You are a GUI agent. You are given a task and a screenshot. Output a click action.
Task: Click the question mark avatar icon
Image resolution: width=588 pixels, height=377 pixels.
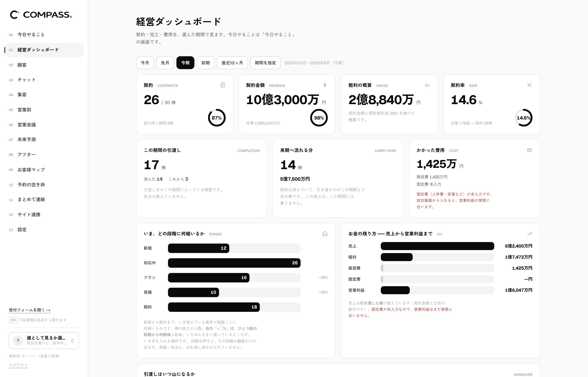pyautogui.click(x=18, y=340)
